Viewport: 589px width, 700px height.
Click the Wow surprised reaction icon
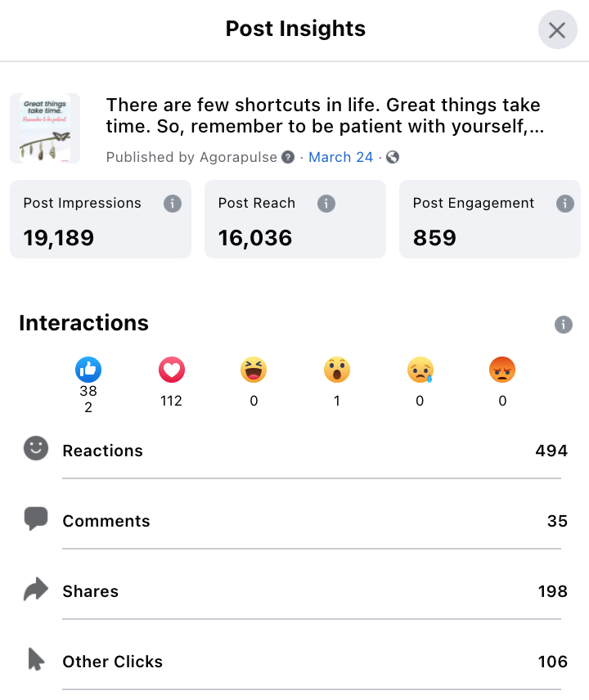(337, 370)
